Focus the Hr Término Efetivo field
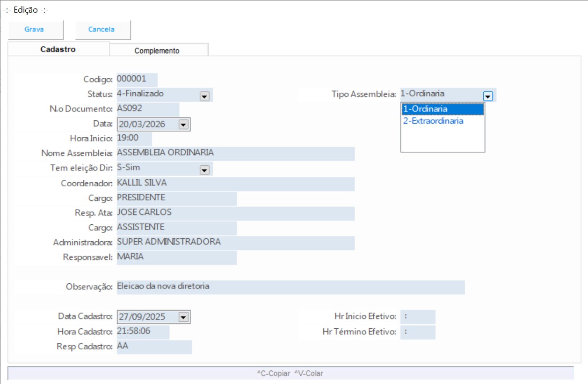 (x=418, y=332)
